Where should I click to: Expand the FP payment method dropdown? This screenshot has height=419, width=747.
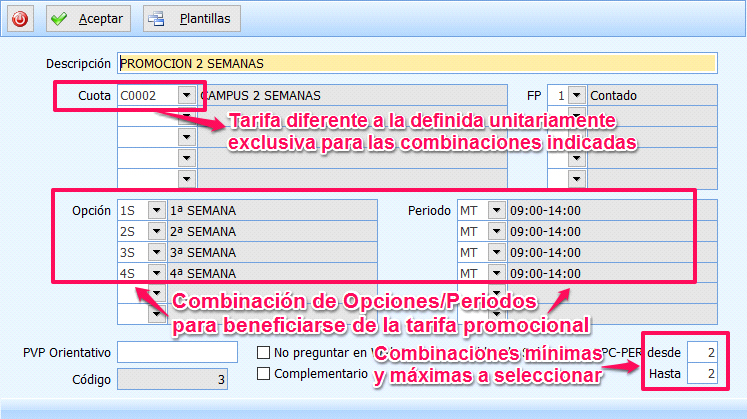577,96
